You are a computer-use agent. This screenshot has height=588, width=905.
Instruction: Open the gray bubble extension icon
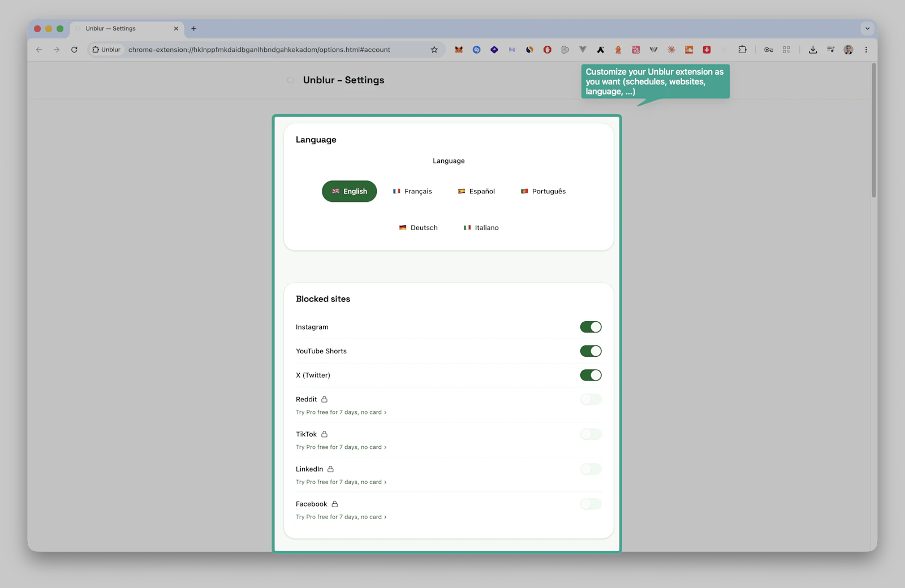point(565,50)
